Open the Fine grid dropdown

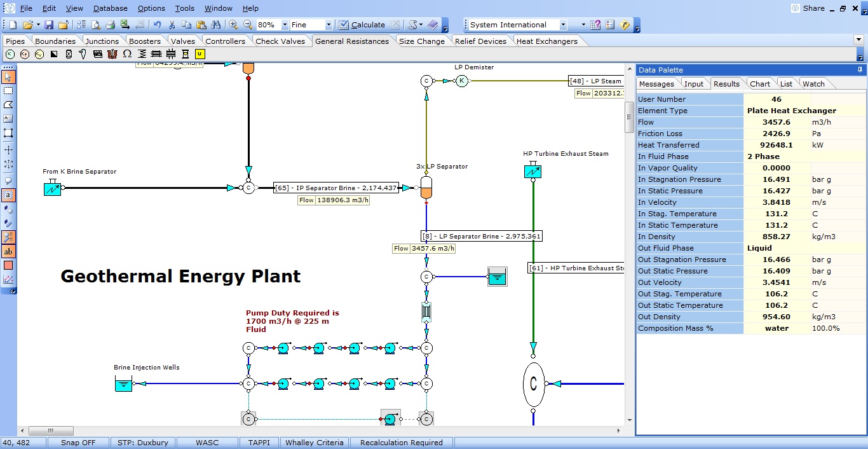pos(329,25)
